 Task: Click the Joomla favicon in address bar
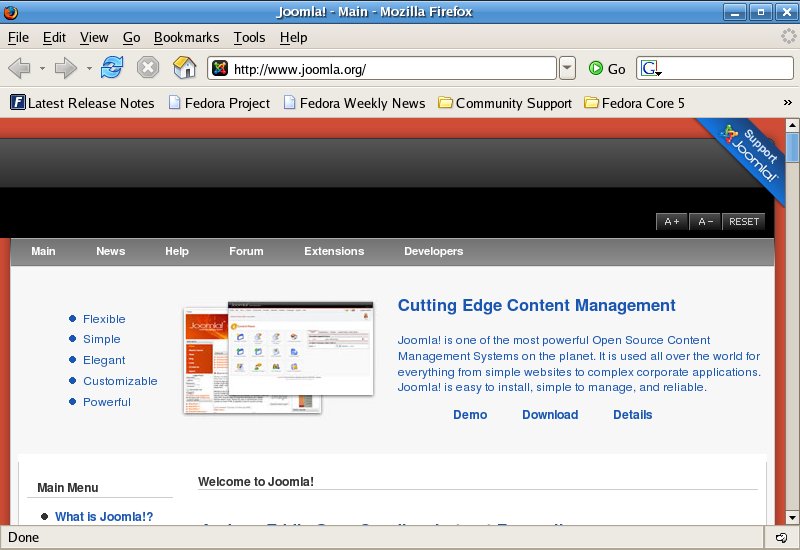click(220, 68)
